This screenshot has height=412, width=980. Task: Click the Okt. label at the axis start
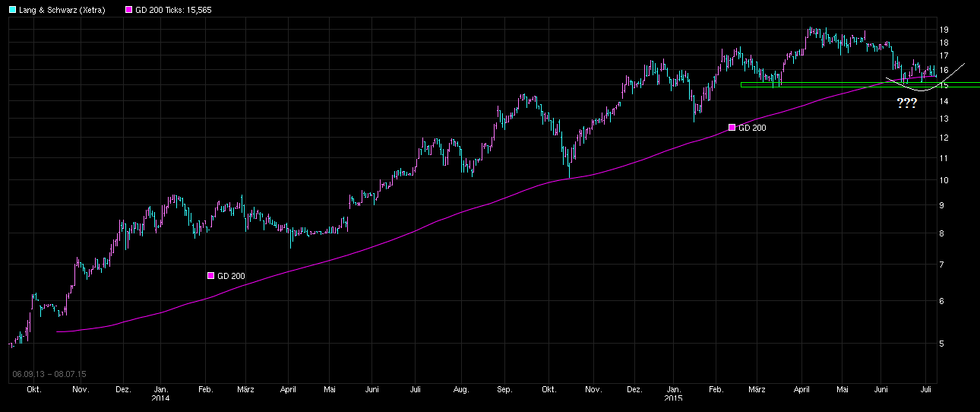[x=33, y=389]
